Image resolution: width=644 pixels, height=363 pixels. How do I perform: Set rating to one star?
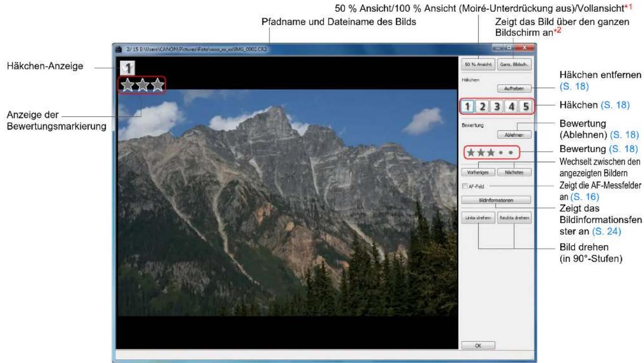coord(472,153)
